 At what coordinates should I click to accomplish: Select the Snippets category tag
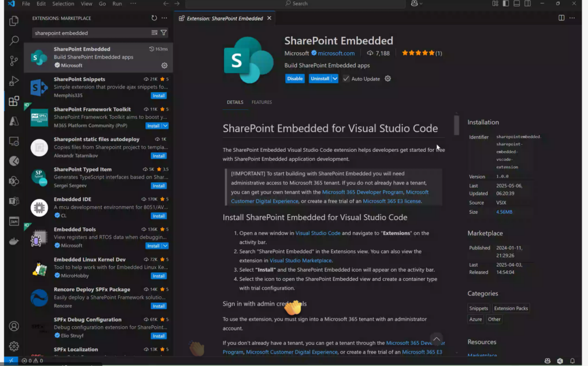(x=478, y=308)
